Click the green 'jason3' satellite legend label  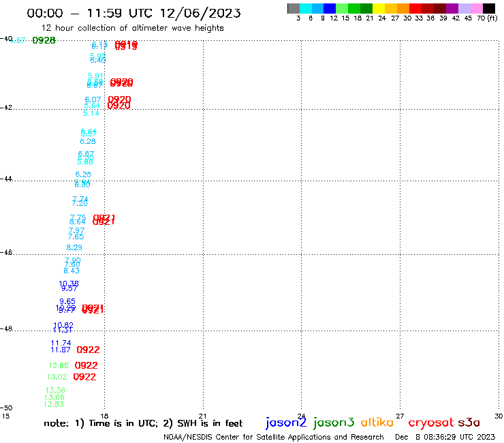(334, 423)
